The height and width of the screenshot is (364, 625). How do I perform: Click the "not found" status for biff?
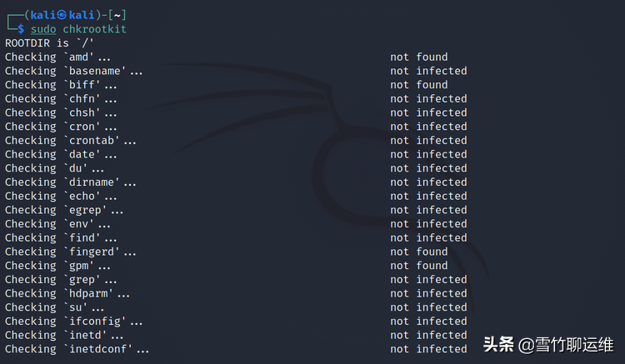point(419,85)
